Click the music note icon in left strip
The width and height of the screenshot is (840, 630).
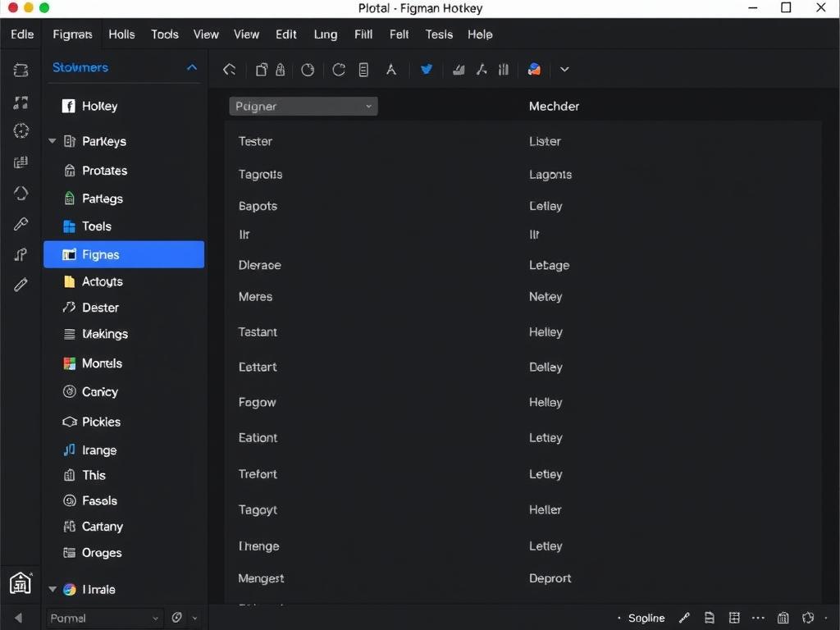21,254
